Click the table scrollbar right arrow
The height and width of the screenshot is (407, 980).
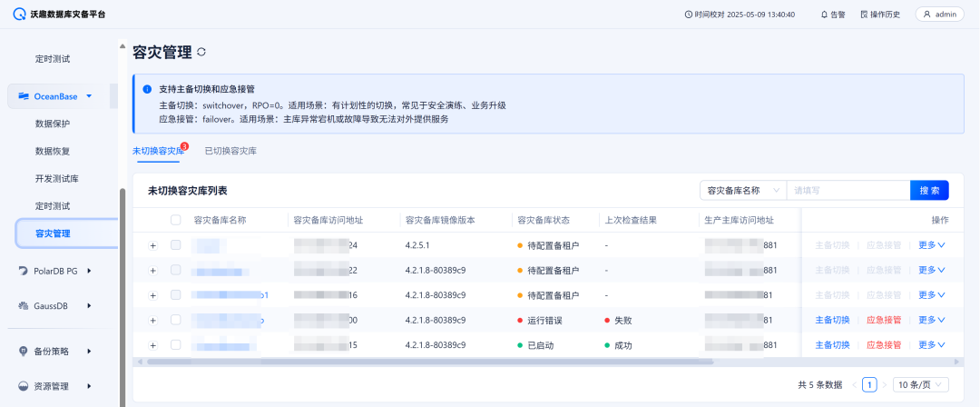955,362
